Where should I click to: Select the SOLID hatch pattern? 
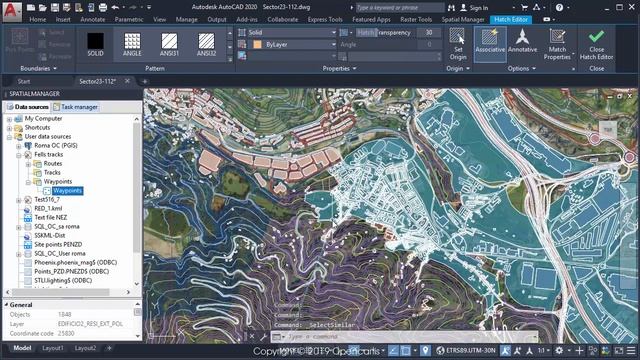[x=95, y=44]
